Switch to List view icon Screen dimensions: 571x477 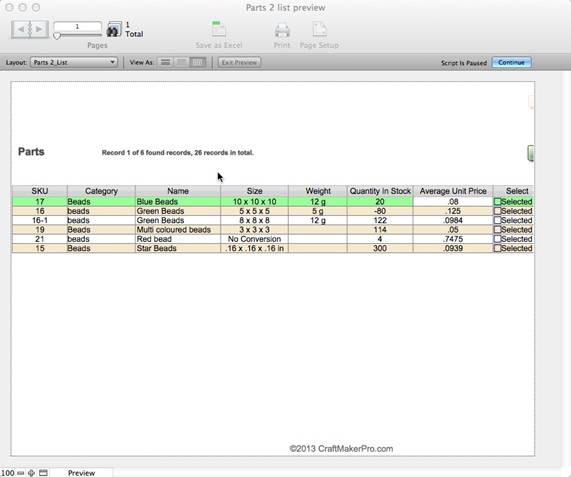pos(181,62)
